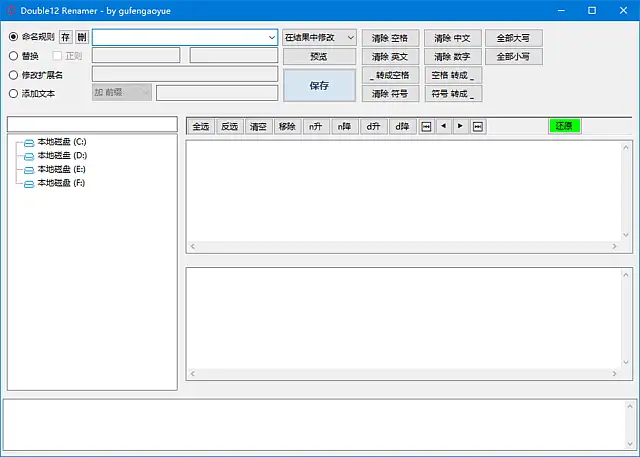Select the 替换 radio button

(13, 56)
